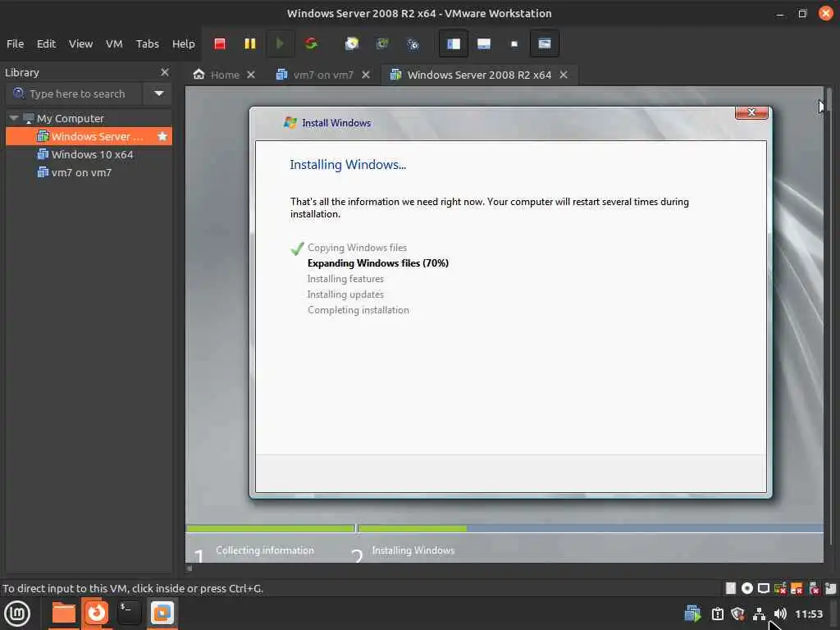
Task: Open the volume control in system tray
Action: coord(780,614)
